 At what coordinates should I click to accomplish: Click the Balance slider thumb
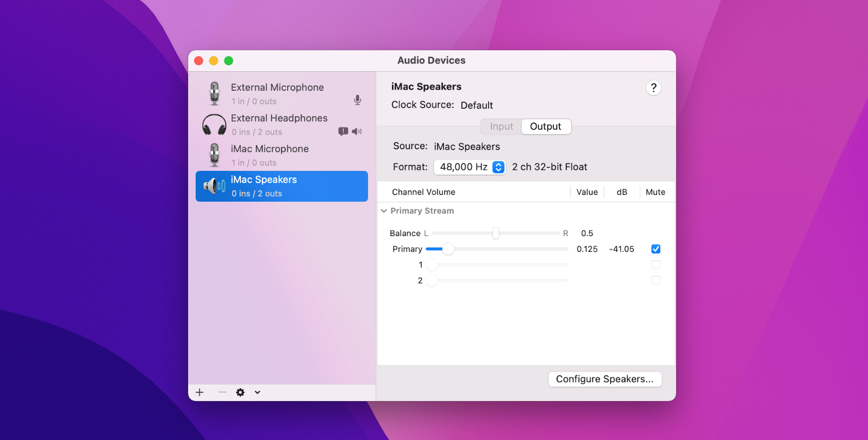pyautogui.click(x=496, y=233)
